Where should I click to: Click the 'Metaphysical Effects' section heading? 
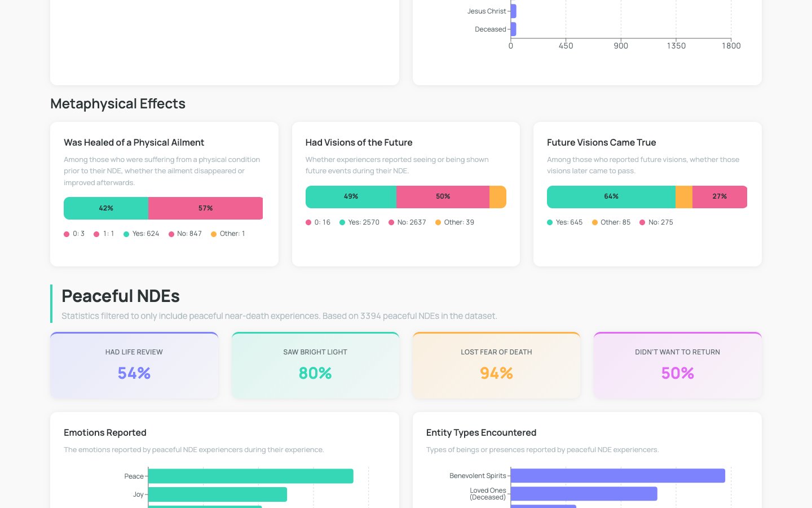click(x=118, y=104)
